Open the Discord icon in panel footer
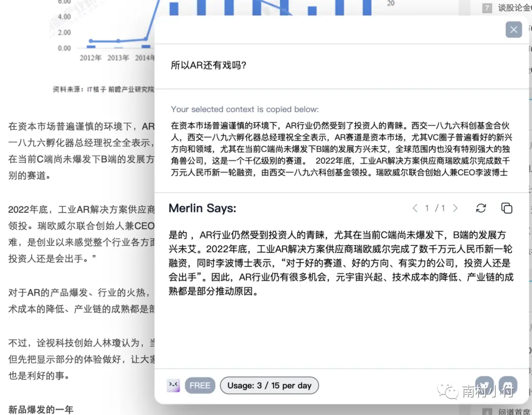Viewport: 532px width, 415px height. click(507, 385)
